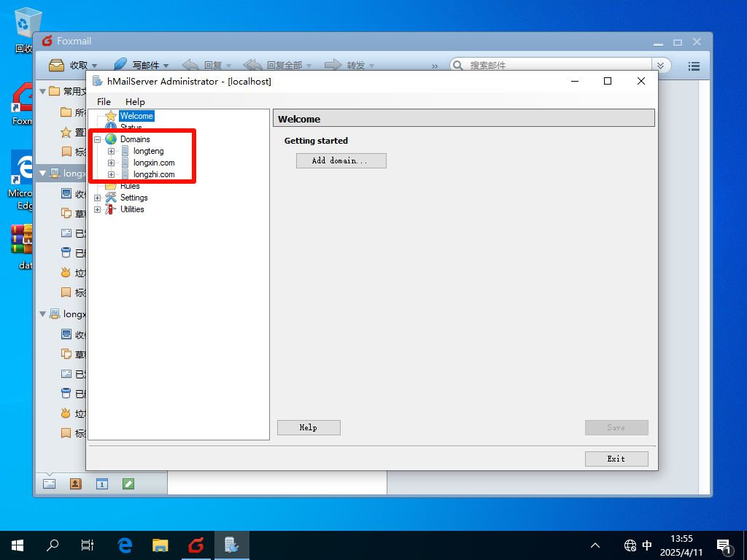This screenshot has height=560, width=747.
Task: Select the longteng domain name
Action: point(148,151)
